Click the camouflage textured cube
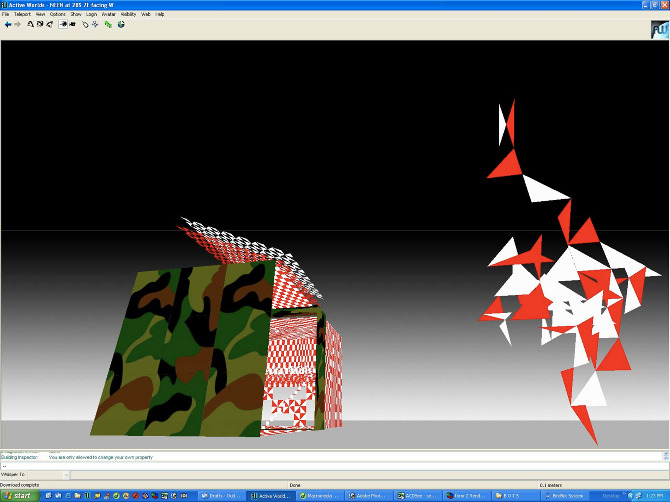This screenshot has width=670, height=502. click(x=180, y=350)
